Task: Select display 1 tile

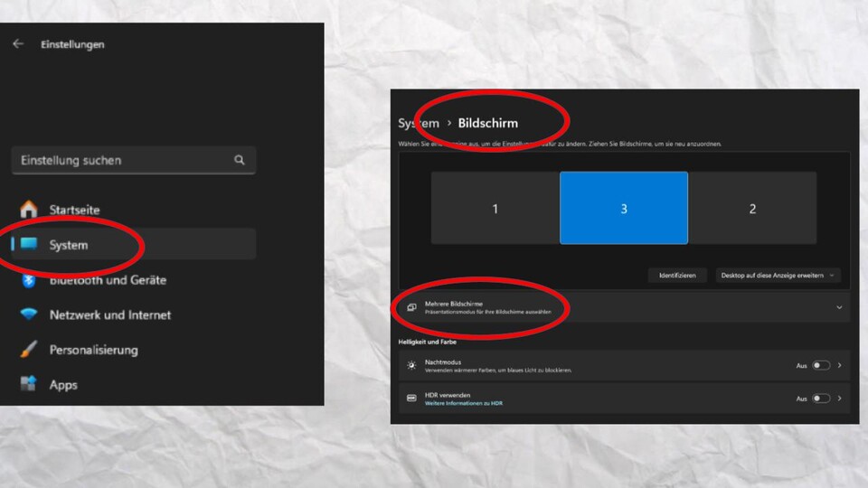Action: pyautogui.click(x=495, y=208)
